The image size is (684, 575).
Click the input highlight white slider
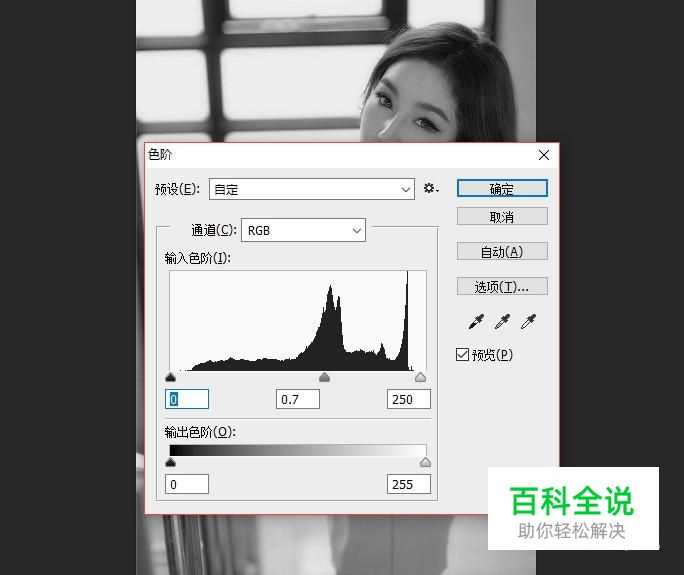(x=420, y=377)
